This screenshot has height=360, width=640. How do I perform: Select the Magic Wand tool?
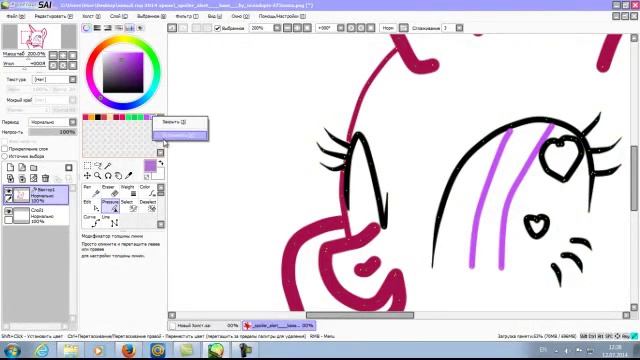pos(108,165)
